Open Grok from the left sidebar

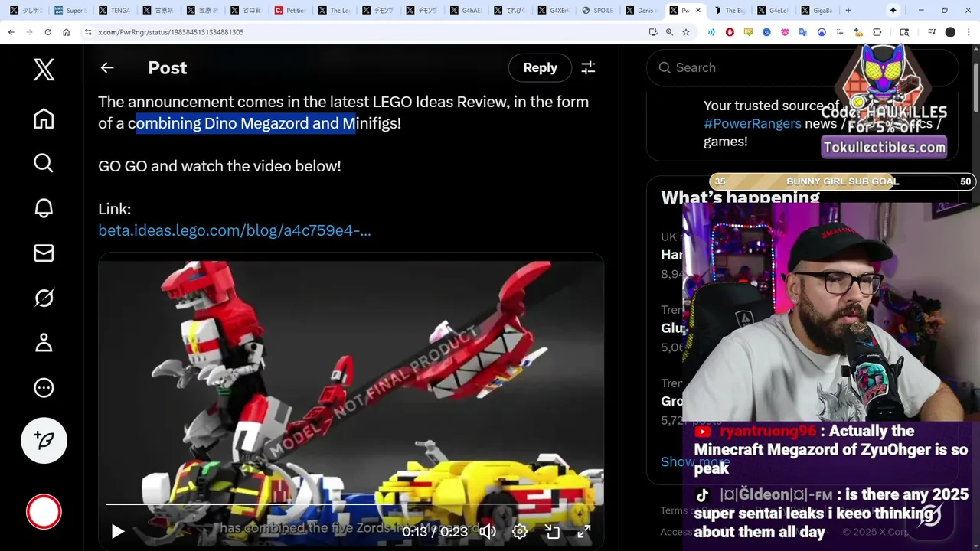(44, 298)
